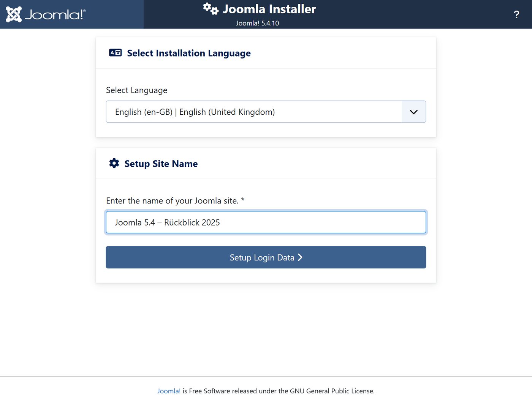This screenshot has width=532, height=404.
Task: Click the Select Installation Language heading
Action: pos(189,53)
